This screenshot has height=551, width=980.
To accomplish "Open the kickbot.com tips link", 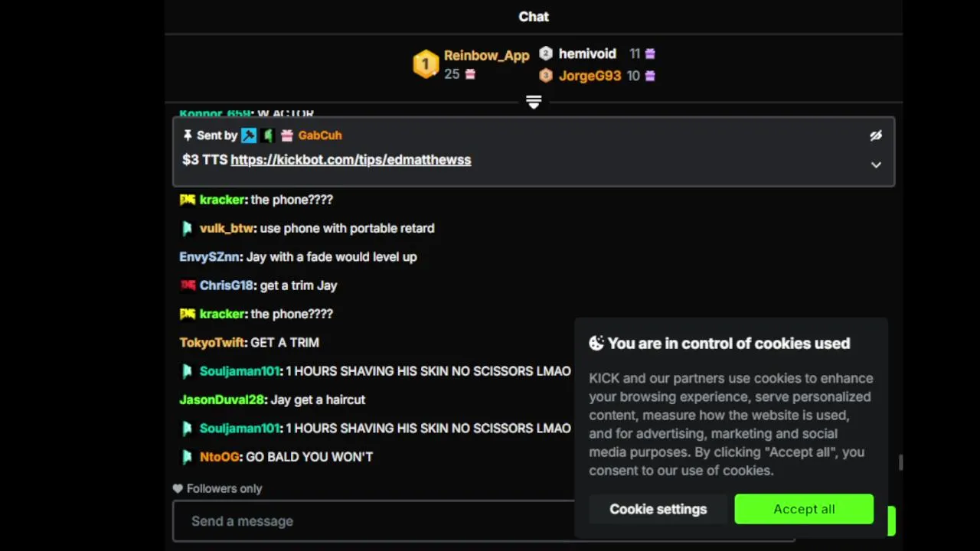I will point(351,160).
